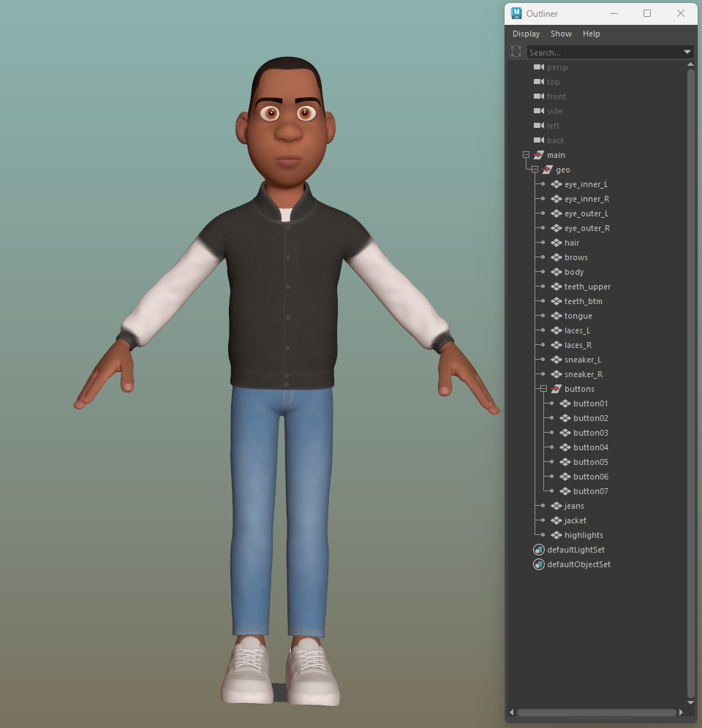This screenshot has height=728, width=702.
Task: Click the main transform node icon
Action: click(538, 155)
